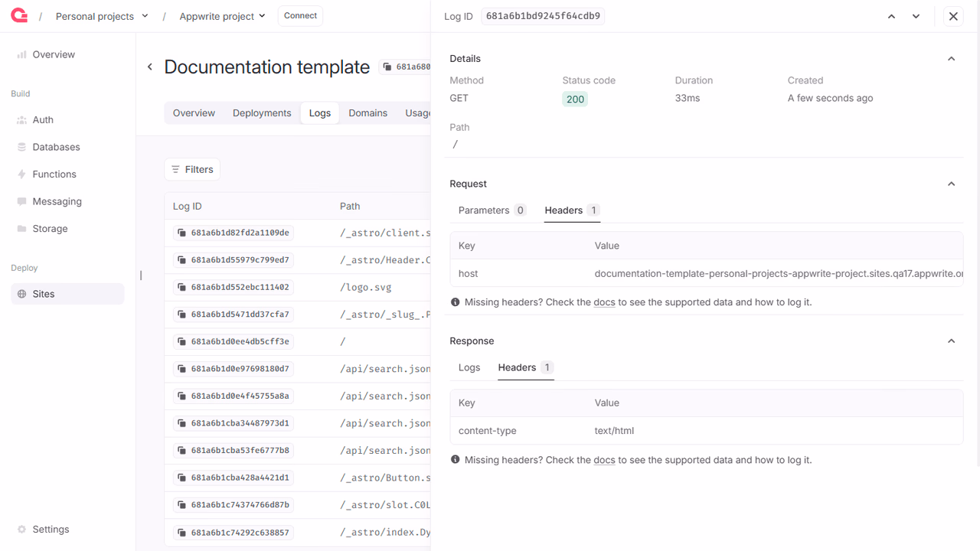
Task: Click the Path column header
Action: click(350, 206)
